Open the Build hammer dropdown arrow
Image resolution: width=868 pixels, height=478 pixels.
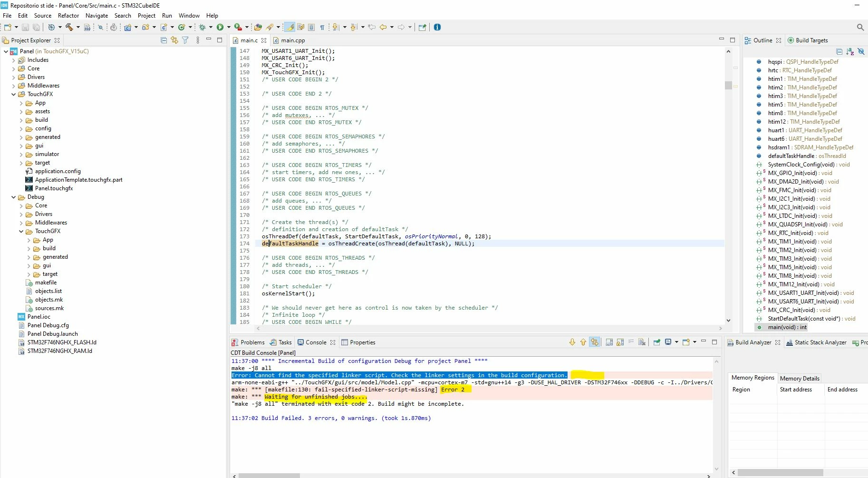[x=78, y=27]
